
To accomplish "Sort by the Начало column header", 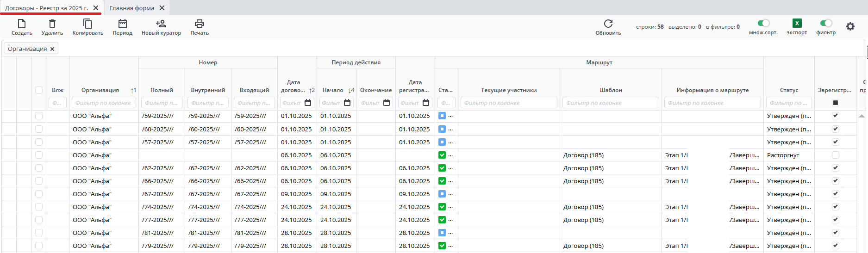I will (x=333, y=90).
